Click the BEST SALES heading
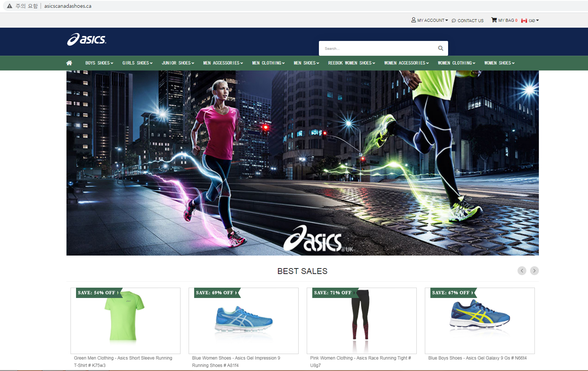 (x=302, y=271)
